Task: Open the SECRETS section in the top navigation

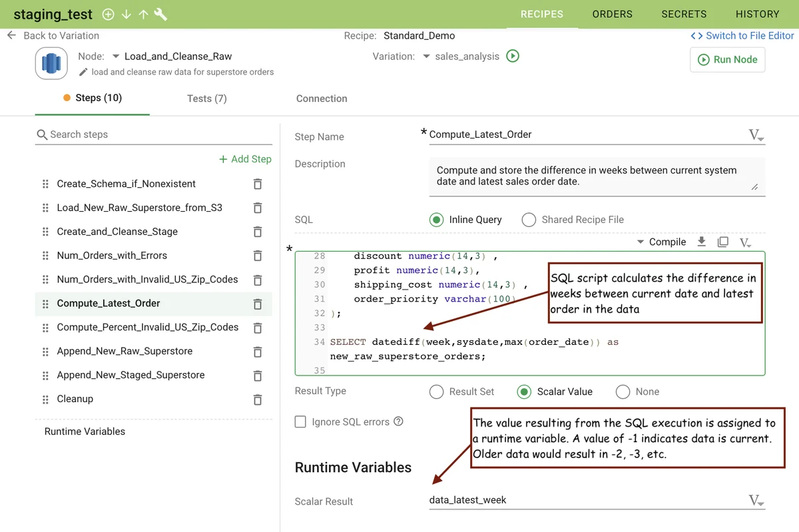Action: [684, 14]
